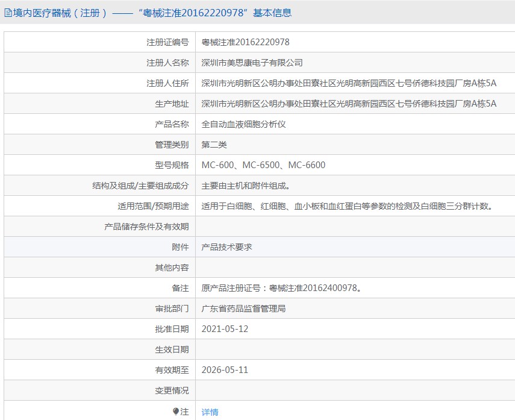Click the 生效日期 row label
The image size is (515, 420).
coord(172,349)
